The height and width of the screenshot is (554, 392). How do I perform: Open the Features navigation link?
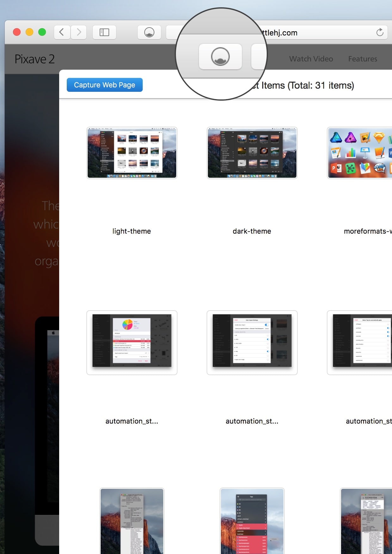(x=363, y=59)
